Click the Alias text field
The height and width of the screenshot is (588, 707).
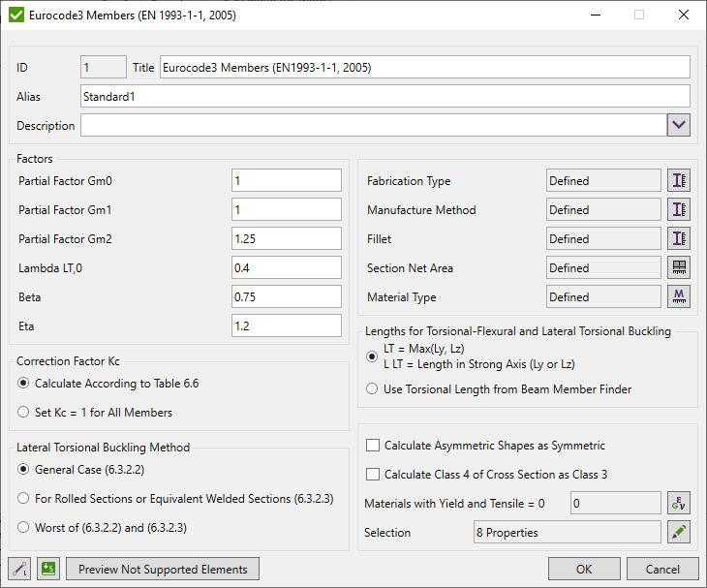click(x=384, y=96)
